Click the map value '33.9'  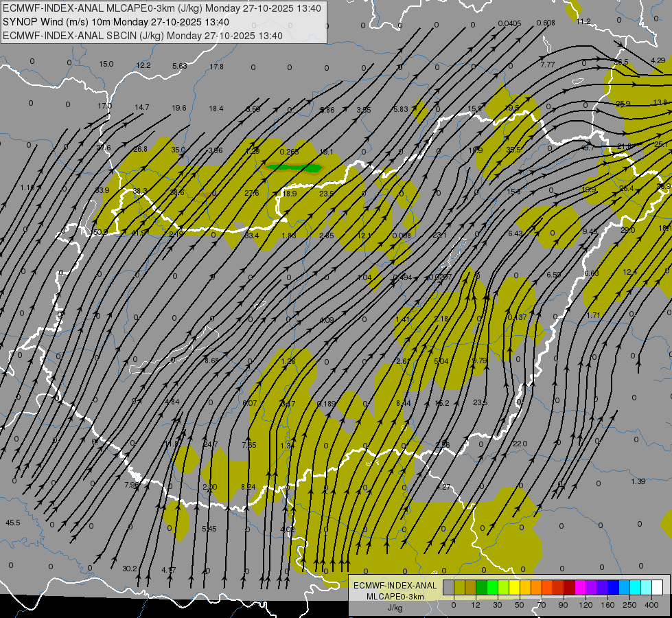coord(102,190)
